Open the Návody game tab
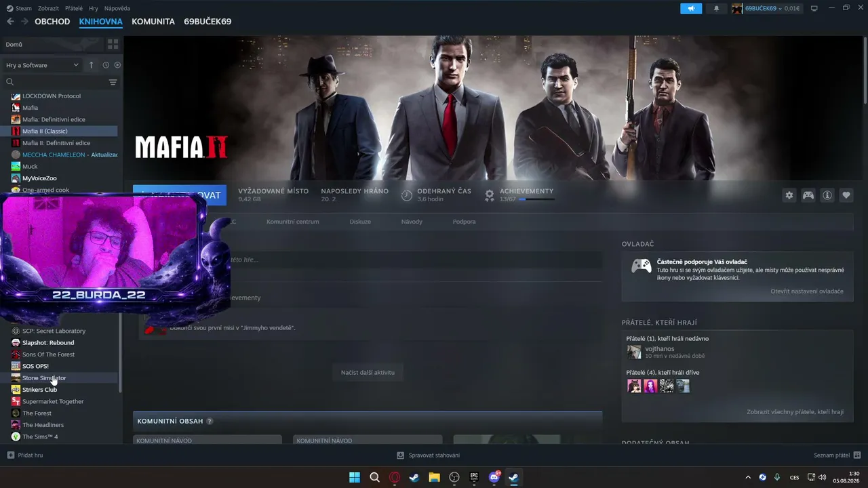The width and height of the screenshot is (868, 488). (x=412, y=222)
